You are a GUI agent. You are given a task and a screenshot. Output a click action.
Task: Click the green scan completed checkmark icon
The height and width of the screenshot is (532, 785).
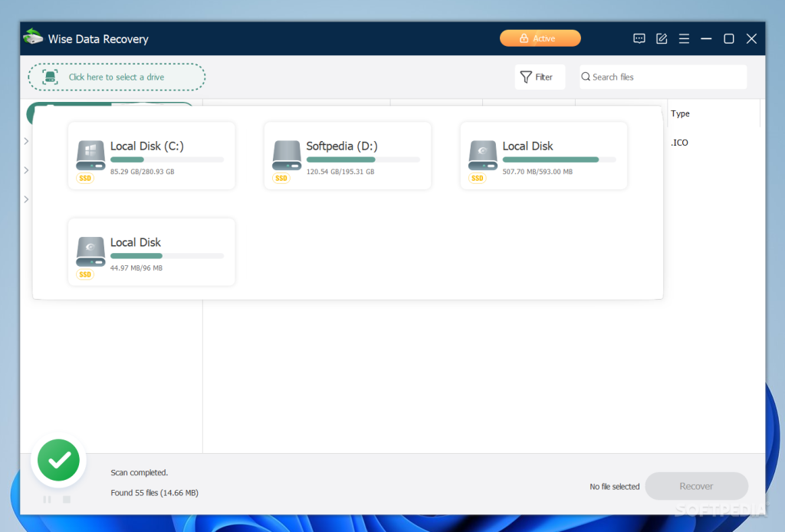click(59, 461)
